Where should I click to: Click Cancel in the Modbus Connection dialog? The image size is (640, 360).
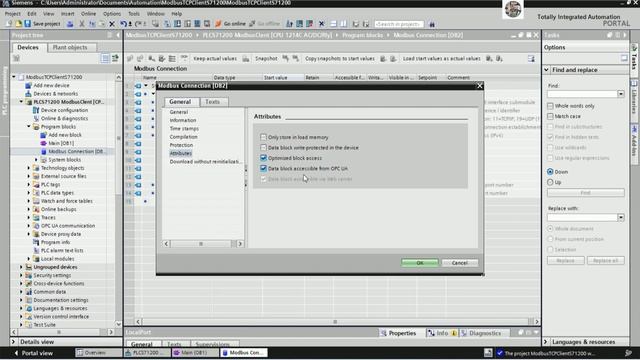460,263
